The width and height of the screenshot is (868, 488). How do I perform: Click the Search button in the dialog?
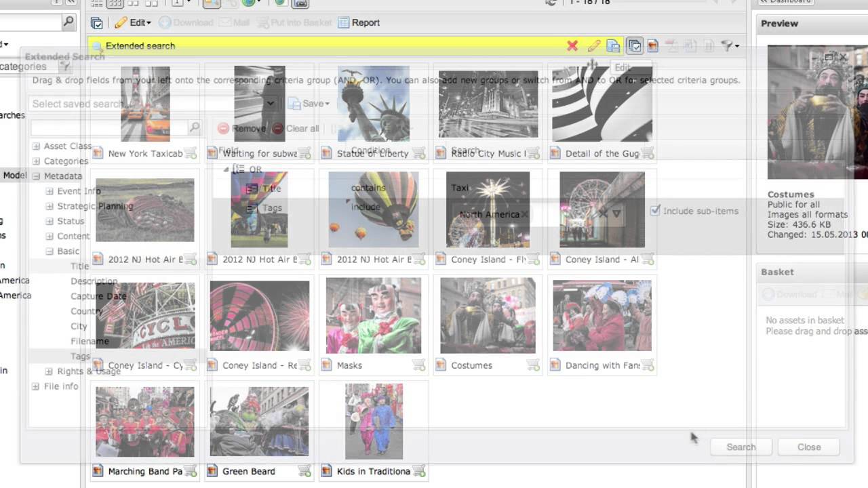click(x=741, y=447)
